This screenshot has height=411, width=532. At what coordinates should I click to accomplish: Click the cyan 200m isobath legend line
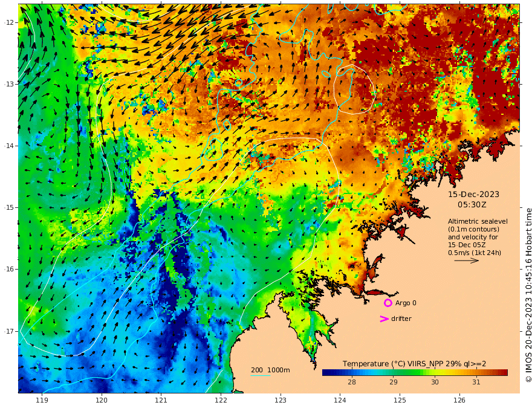(260, 375)
